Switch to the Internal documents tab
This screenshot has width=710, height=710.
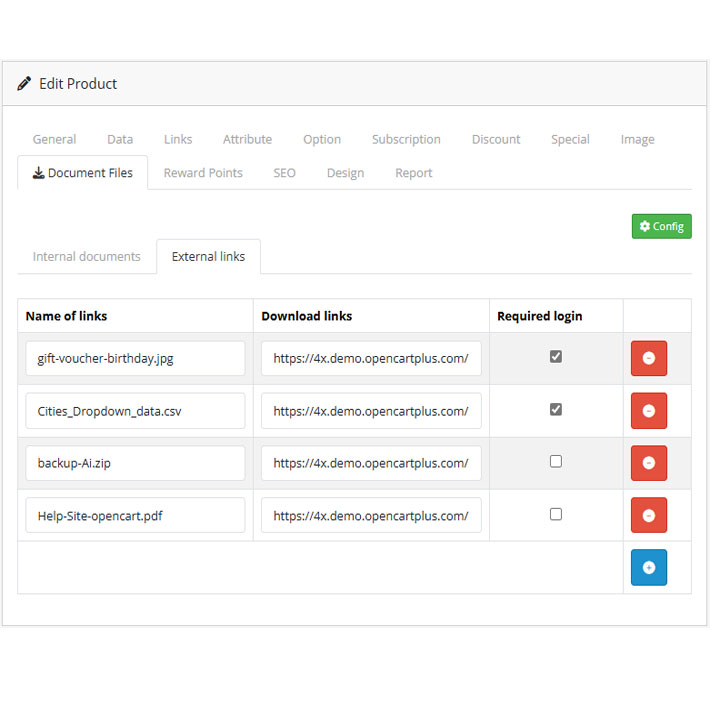coord(87,257)
